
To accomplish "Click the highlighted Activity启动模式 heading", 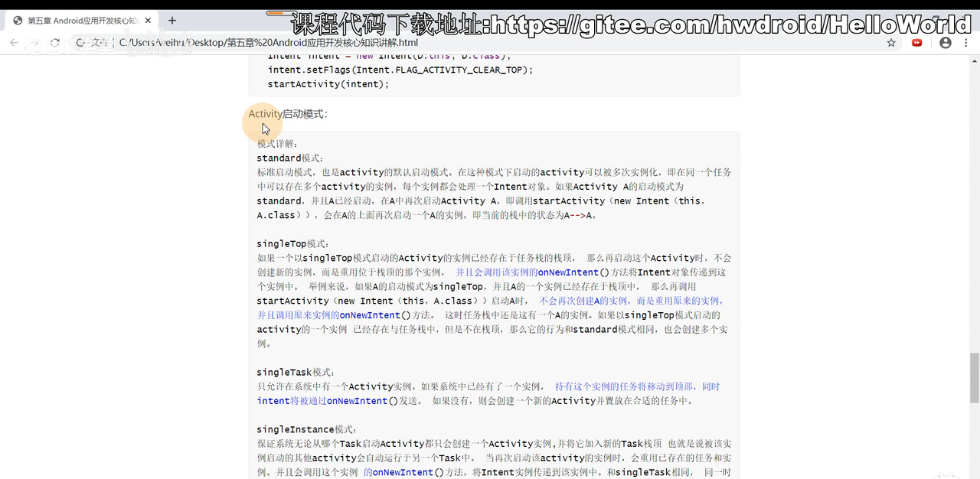I will [x=288, y=113].
